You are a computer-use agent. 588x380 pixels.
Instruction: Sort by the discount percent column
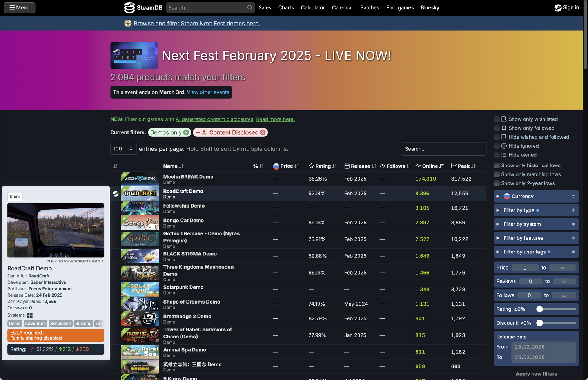click(x=259, y=166)
